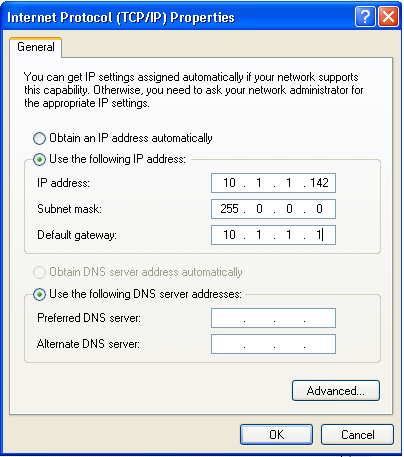Focus the Alternate DNS server field
The image size is (404, 457).
(x=273, y=344)
